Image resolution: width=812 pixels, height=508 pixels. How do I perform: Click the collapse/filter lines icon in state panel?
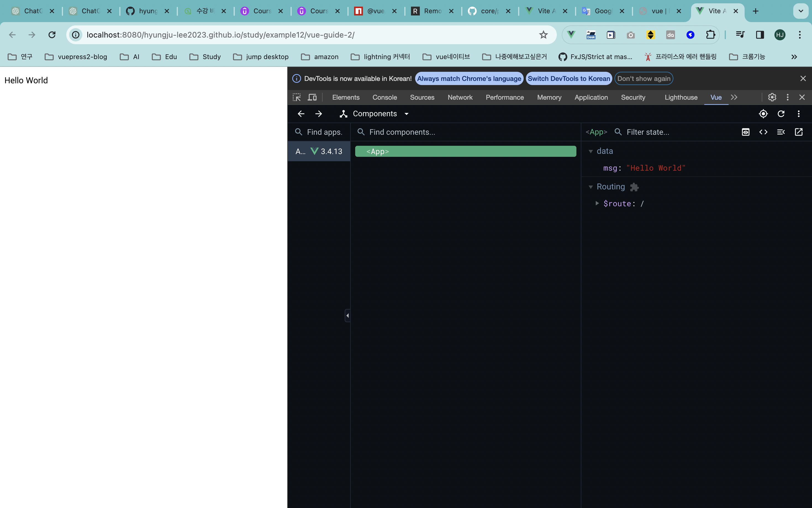(781, 132)
